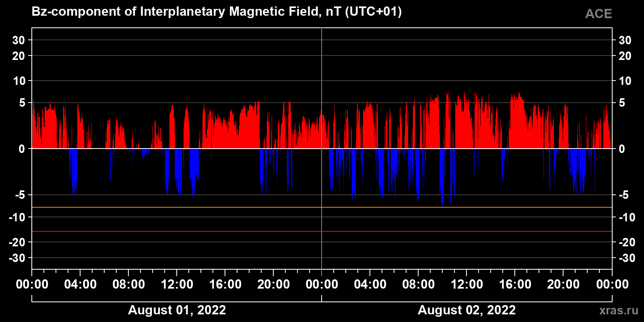644x322 pixels.
Task: Click the last 00:00 tick label at chart end
Action: [612, 285]
